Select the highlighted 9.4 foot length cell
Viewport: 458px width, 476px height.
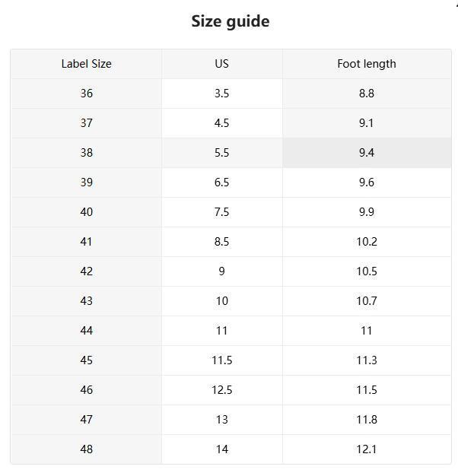coord(366,153)
